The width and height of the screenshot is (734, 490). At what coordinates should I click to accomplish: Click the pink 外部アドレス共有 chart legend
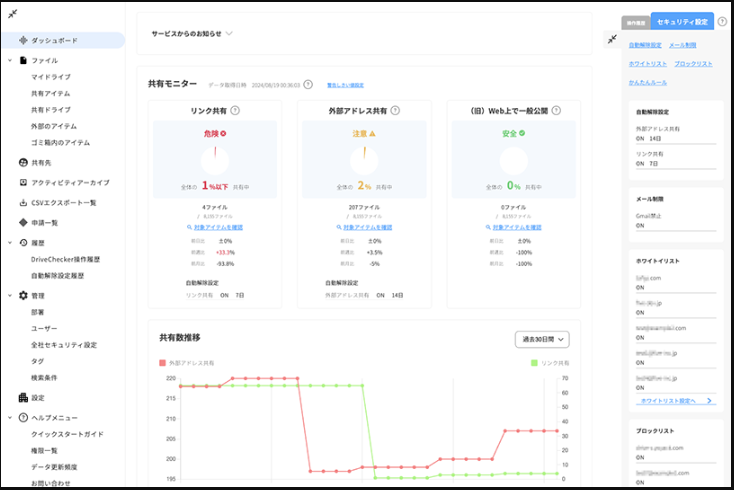click(x=187, y=362)
